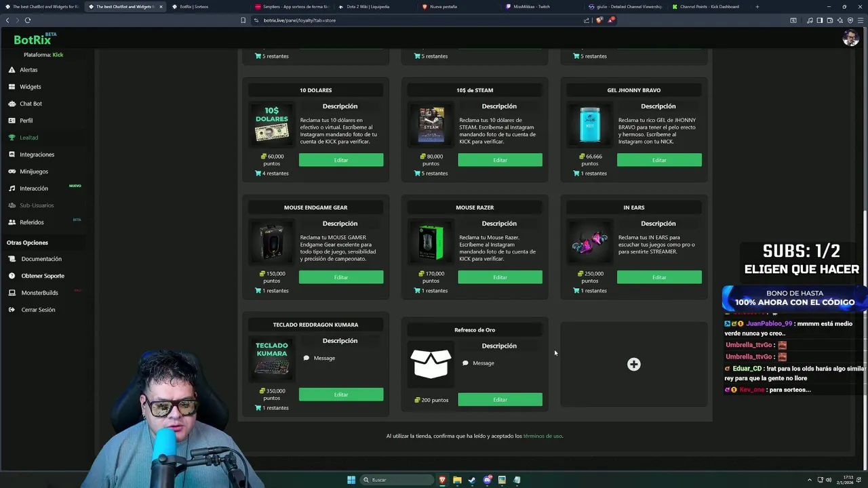Open the profile avatar in header
Screen dimensions: 868x488
(850, 39)
